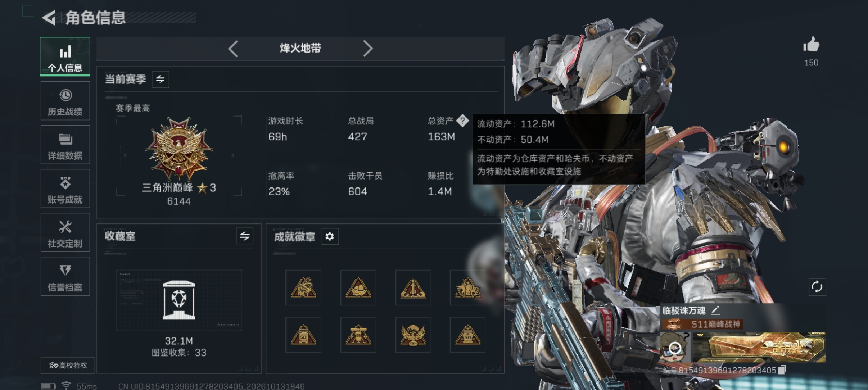
Task: Open the 收藏室 showcase thumbnail
Action: 179,300
